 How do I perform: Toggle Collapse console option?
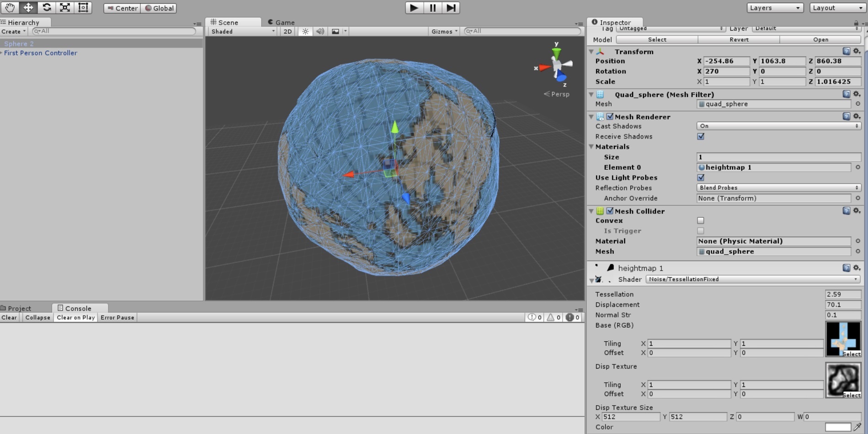coord(37,317)
